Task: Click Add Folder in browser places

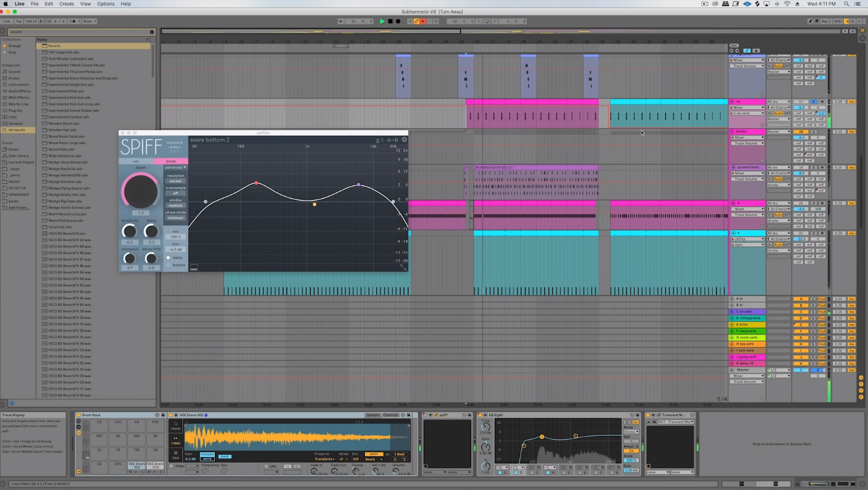Action: [19, 208]
